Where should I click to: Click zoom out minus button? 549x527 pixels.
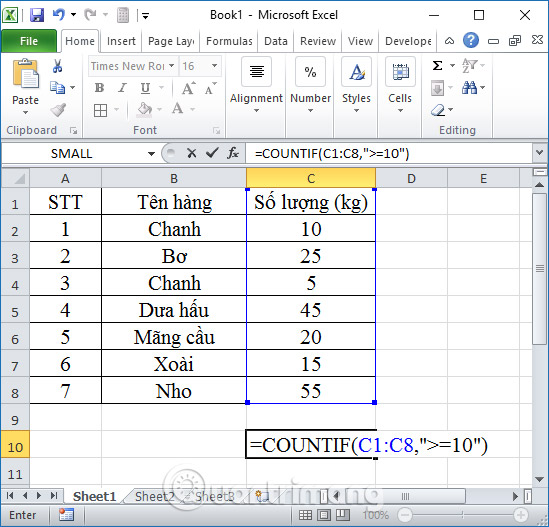click(x=405, y=515)
